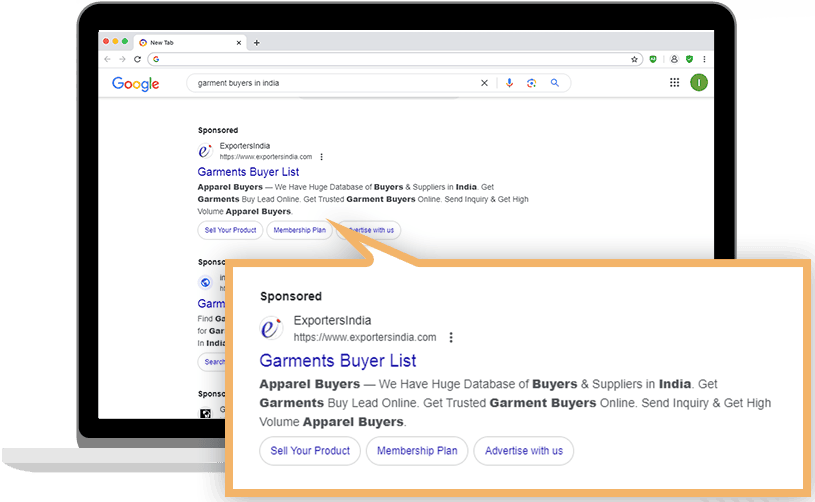
Task: Click ExportersIndia favicon in laptop result
Action: 205,151
